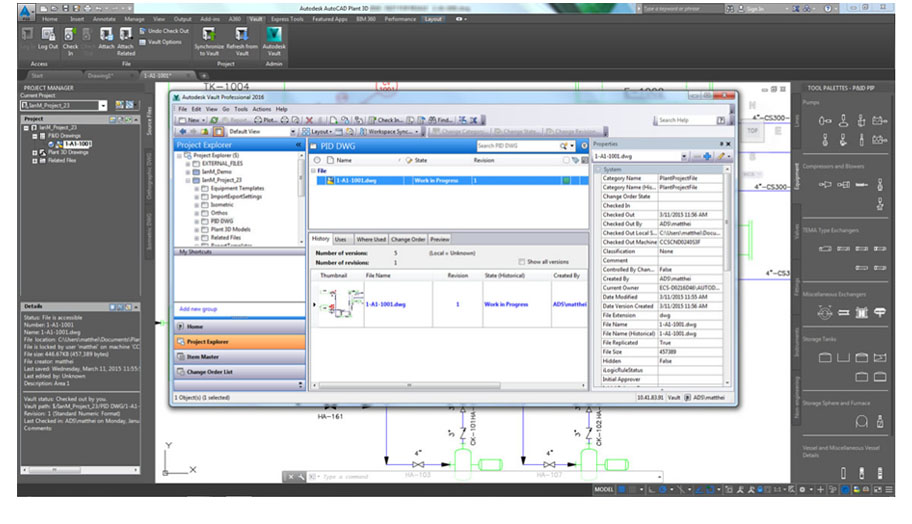Select IanM_Demo folder in Project Explorer
Viewport: 912px width, 524px height.
tap(216, 172)
